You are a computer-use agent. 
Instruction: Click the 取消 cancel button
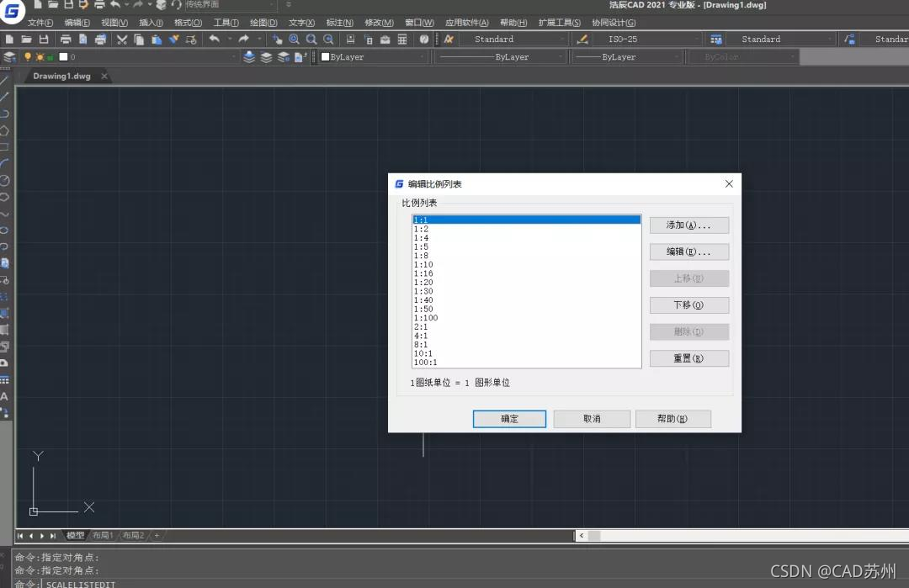[x=592, y=419]
